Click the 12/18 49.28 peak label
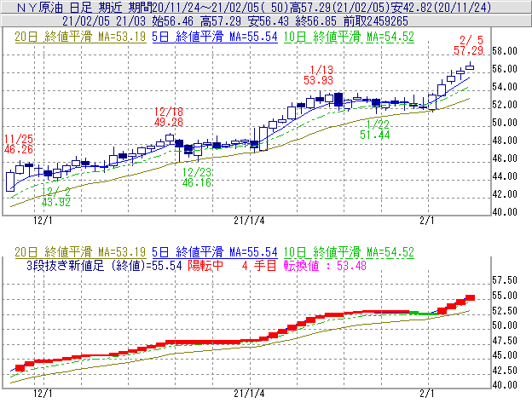The width and height of the screenshot is (532, 403). 169,117
